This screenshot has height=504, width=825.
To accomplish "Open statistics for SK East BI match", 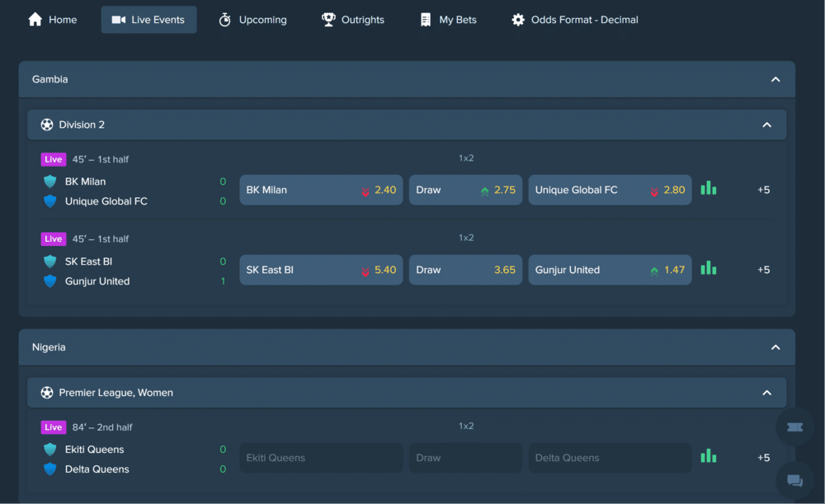I will coord(708,268).
